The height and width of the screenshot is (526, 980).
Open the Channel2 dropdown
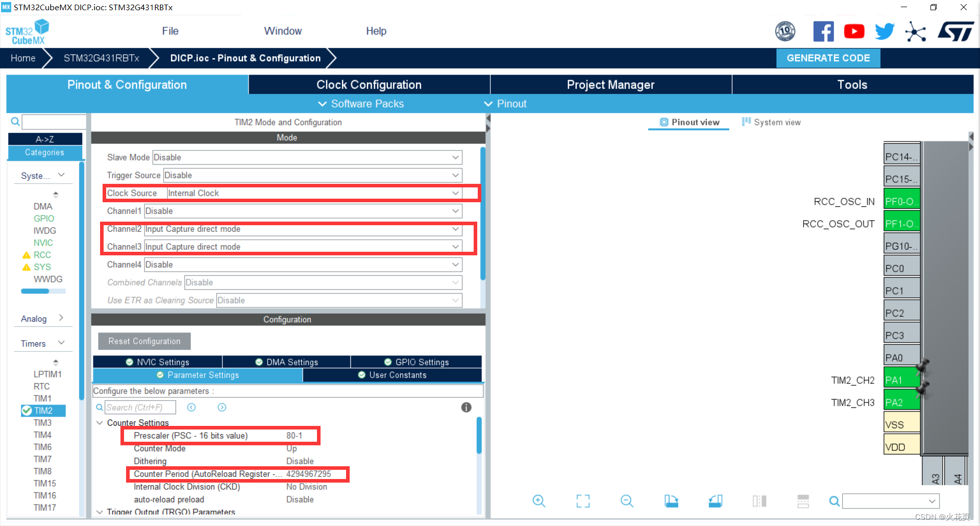(303, 229)
